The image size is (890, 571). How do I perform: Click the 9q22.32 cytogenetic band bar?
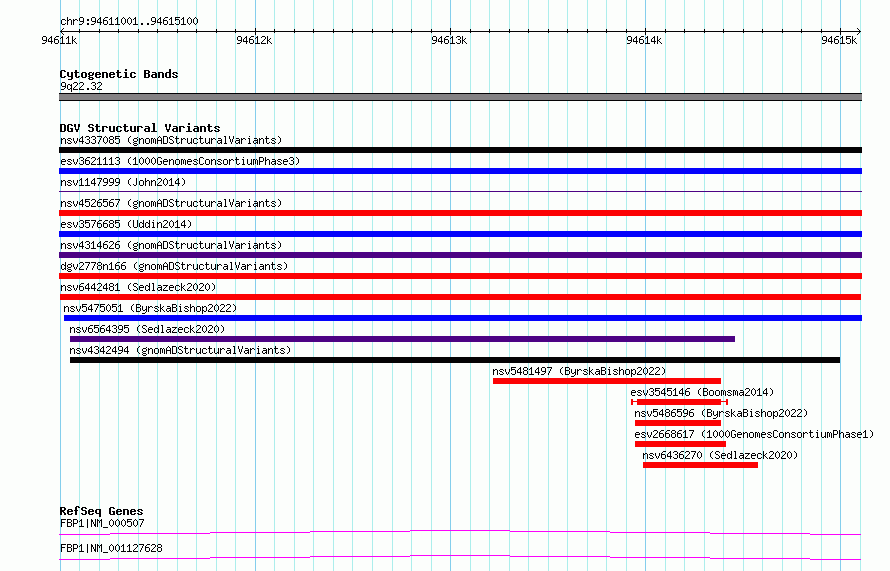[460, 97]
